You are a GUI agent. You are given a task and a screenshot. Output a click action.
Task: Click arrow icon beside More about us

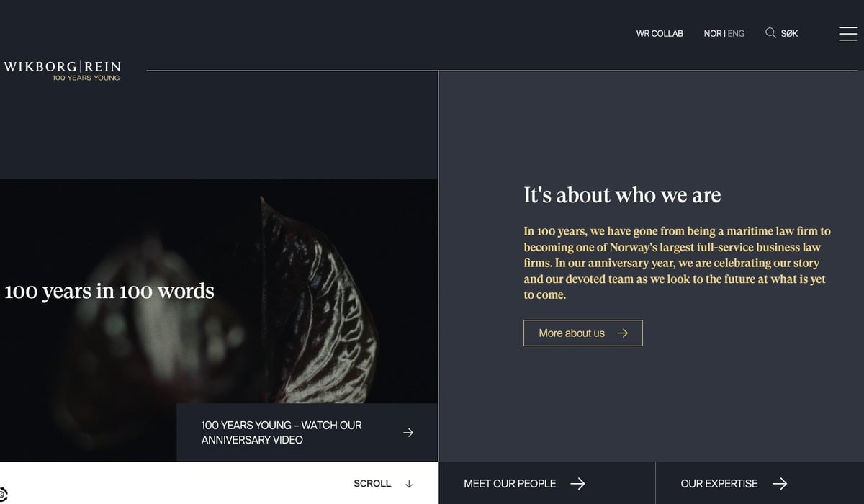coord(623,333)
